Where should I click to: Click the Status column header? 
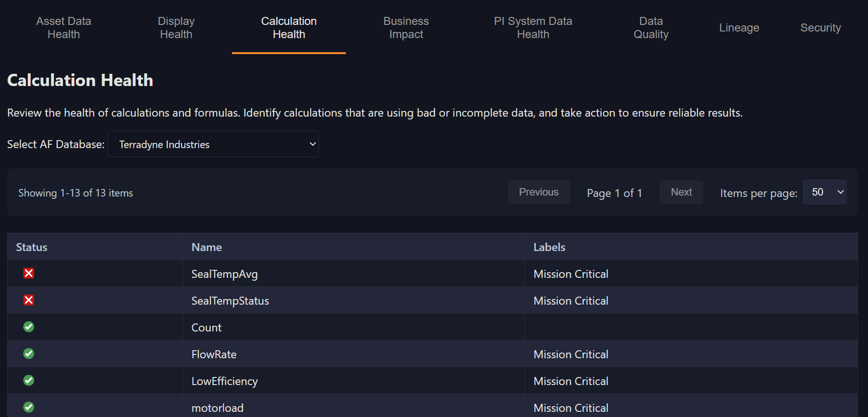32,247
